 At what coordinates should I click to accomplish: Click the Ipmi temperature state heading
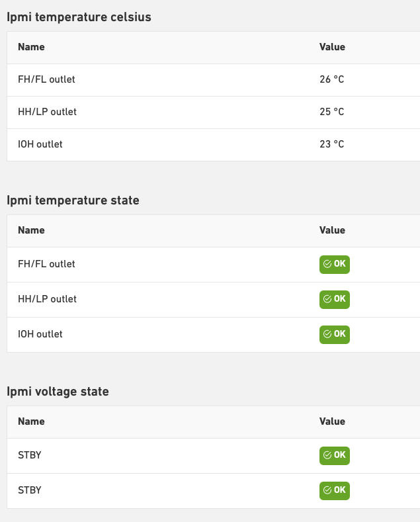[73, 200]
